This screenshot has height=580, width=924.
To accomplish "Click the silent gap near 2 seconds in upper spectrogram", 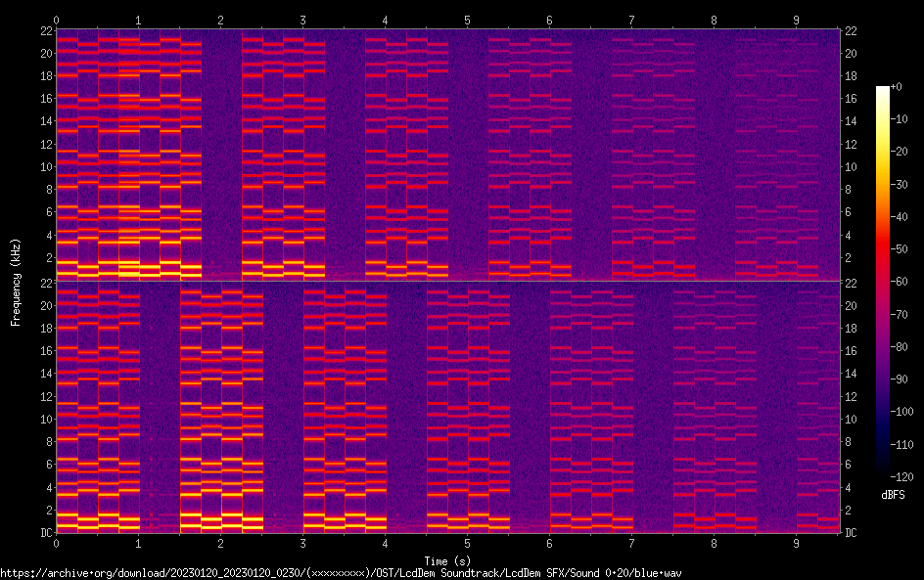I will point(221,147).
